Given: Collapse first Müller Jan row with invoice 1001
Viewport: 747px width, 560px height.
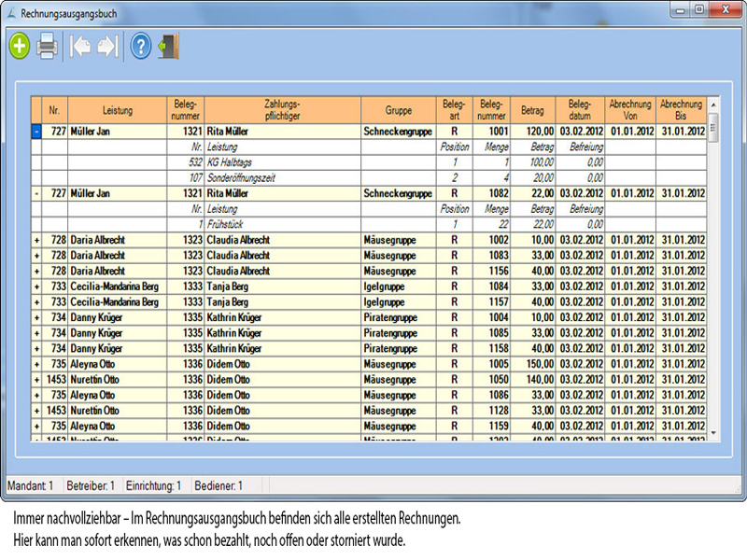Looking at the screenshot, I should [37, 132].
